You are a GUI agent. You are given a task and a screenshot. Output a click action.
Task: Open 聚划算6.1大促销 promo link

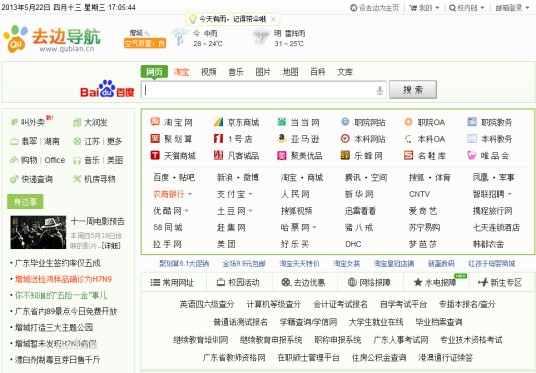point(184,264)
